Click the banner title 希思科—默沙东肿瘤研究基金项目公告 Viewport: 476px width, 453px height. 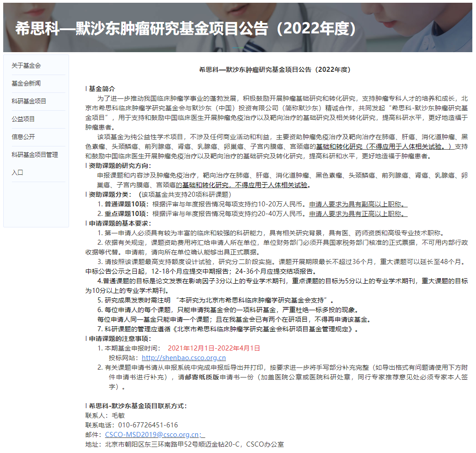[185, 28]
